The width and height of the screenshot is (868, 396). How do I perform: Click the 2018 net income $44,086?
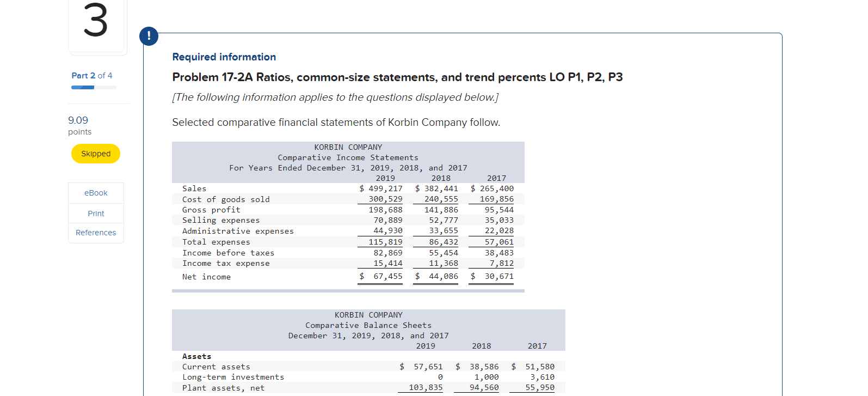pos(436,276)
